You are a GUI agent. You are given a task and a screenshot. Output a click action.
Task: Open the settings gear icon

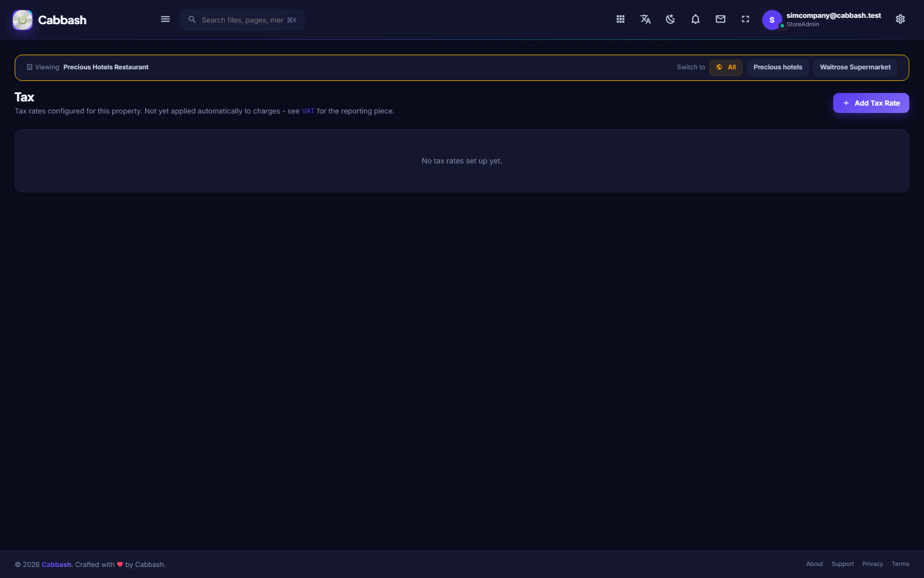(x=900, y=19)
